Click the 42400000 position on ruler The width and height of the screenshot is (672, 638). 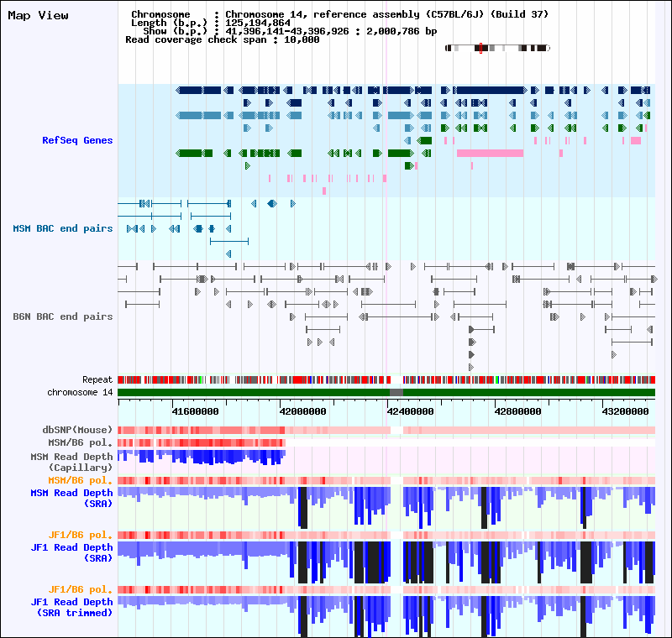click(x=410, y=411)
